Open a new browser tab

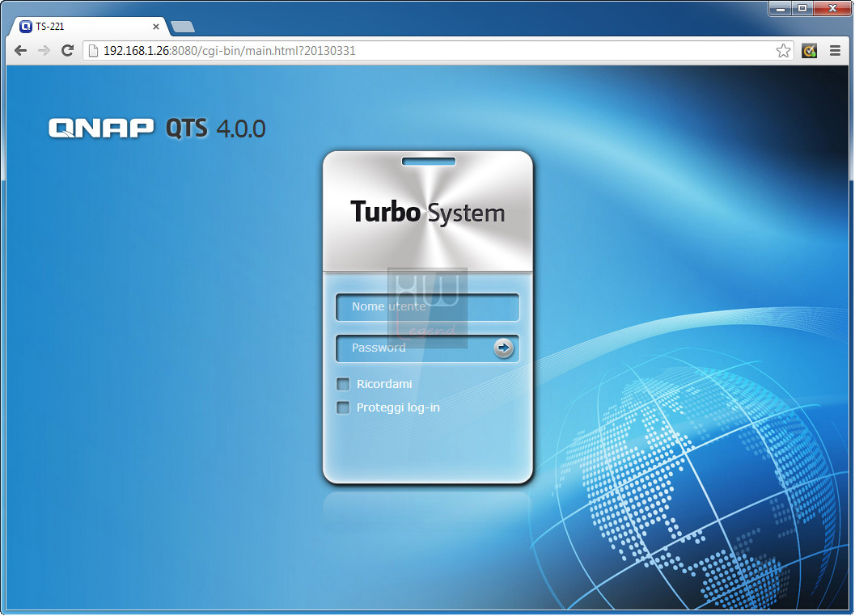183,27
